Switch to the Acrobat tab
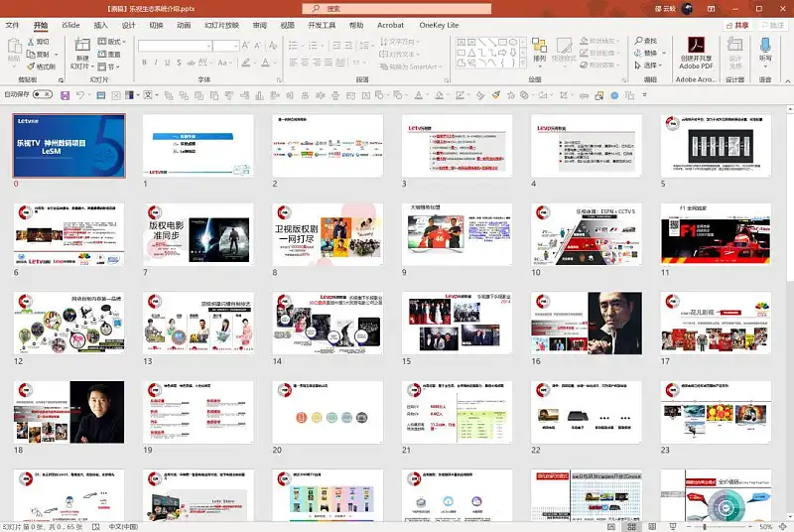This screenshot has height=532, width=794. 390,25
